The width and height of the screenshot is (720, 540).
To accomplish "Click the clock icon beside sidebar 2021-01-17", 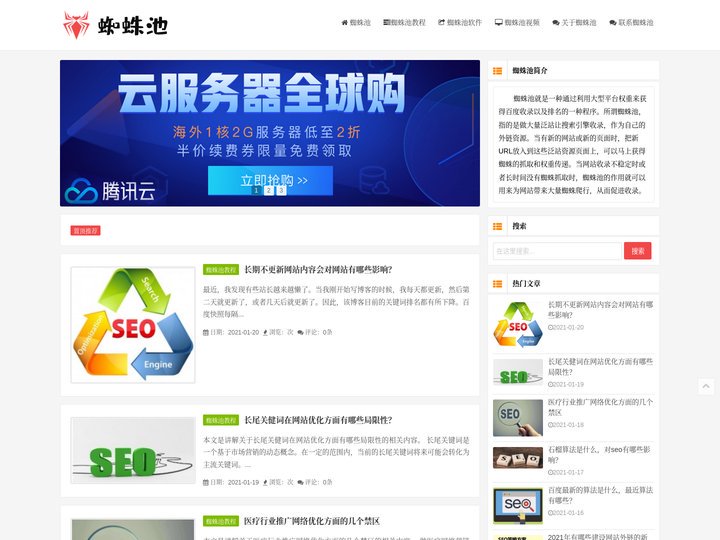I will [551, 472].
